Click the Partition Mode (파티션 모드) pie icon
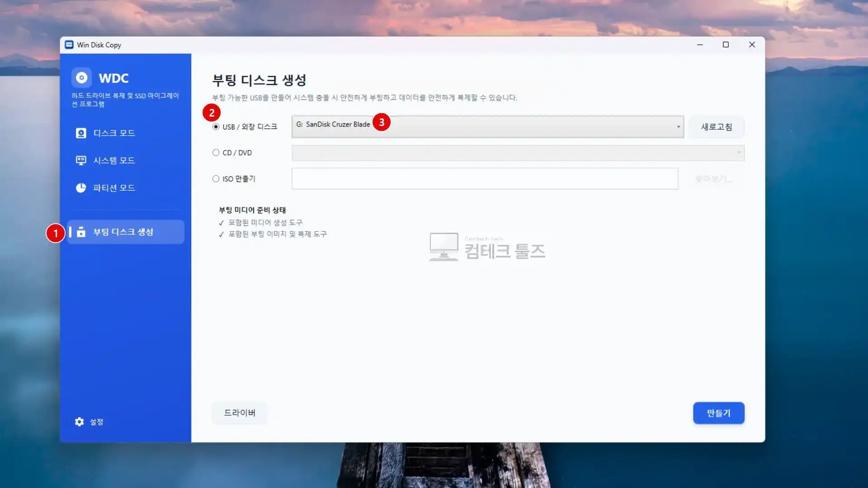Screen dimensions: 868x488 81,188
